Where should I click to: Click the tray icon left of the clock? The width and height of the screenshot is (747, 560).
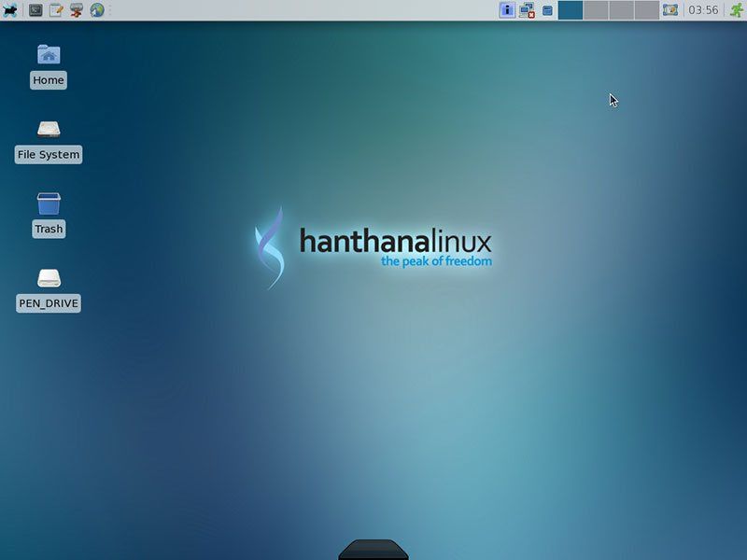coord(669,9)
